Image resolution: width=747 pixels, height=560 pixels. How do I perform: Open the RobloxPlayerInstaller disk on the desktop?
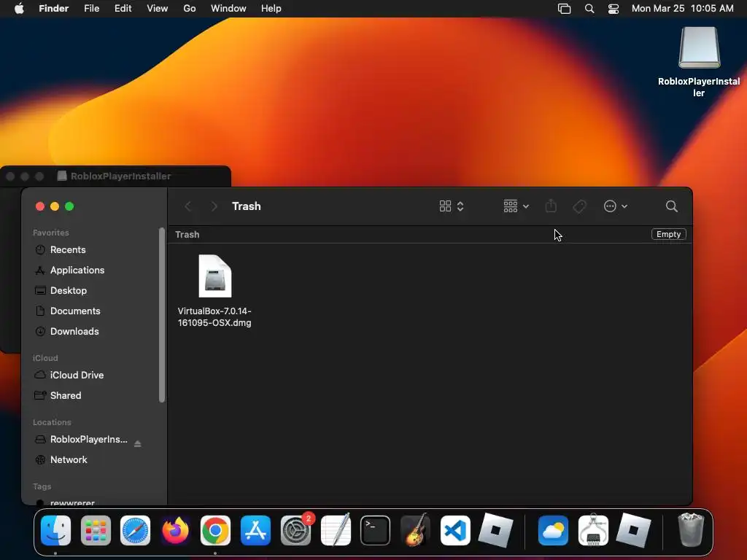coord(699,62)
